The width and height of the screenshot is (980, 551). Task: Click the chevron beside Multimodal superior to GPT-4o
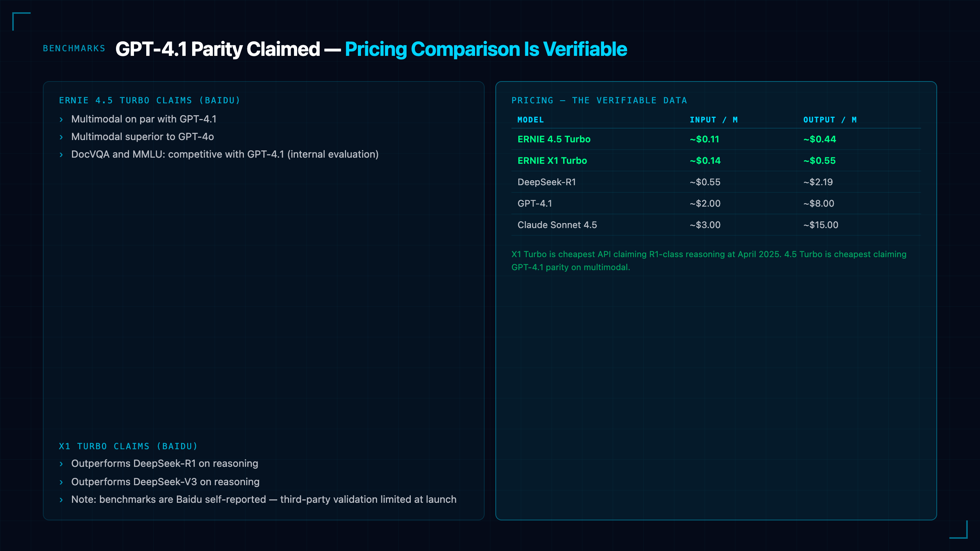[61, 137]
